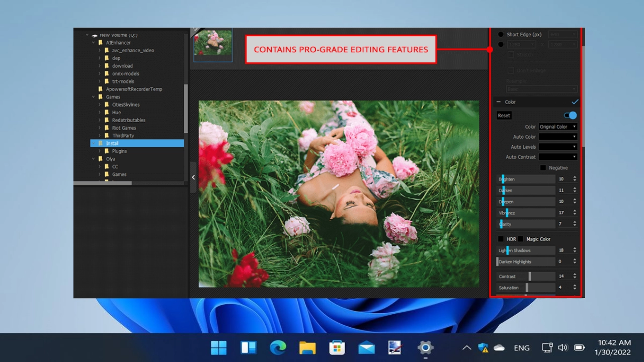Enable the HDR checkbox
Viewport: 644px width, 362px height.
[x=501, y=239]
